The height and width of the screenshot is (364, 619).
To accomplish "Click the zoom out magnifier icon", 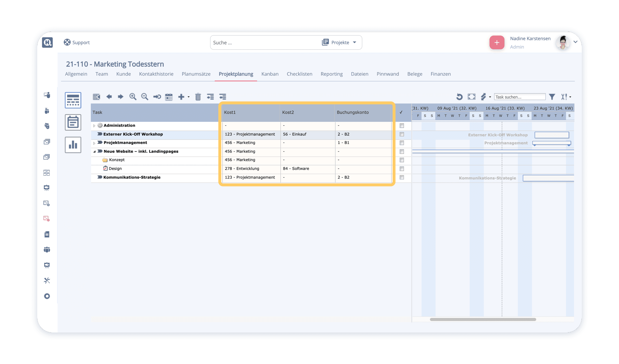I will [145, 97].
